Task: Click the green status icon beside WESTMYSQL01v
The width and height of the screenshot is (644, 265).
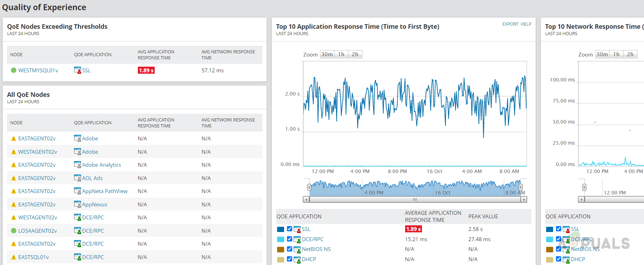Action: pos(14,70)
